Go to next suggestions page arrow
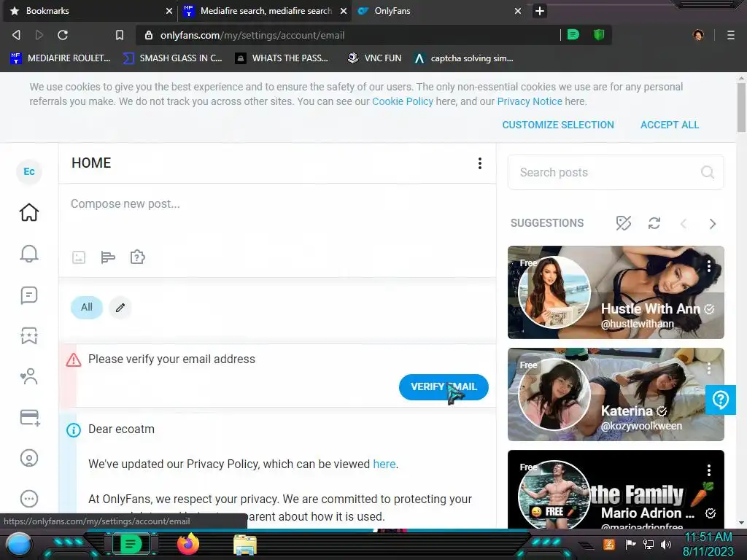 [712, 224]
